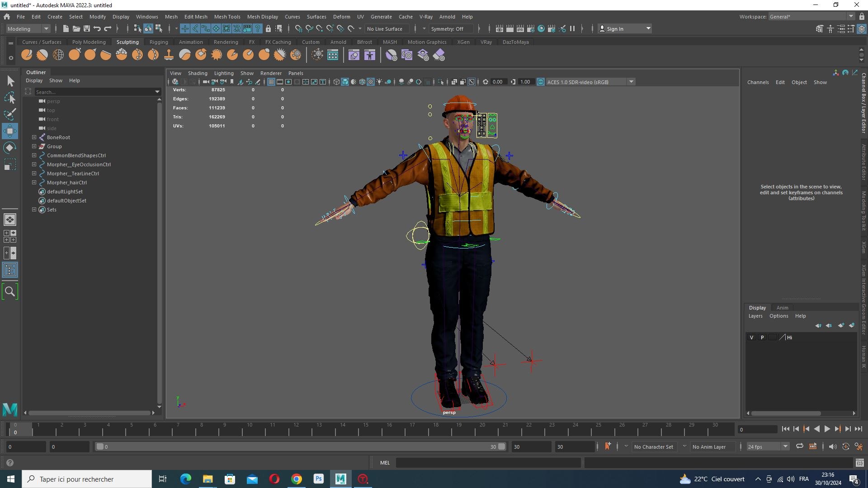Open Photoshop from taskbar
The height and width of the screenshot is (488, 868).
[319, 479]
